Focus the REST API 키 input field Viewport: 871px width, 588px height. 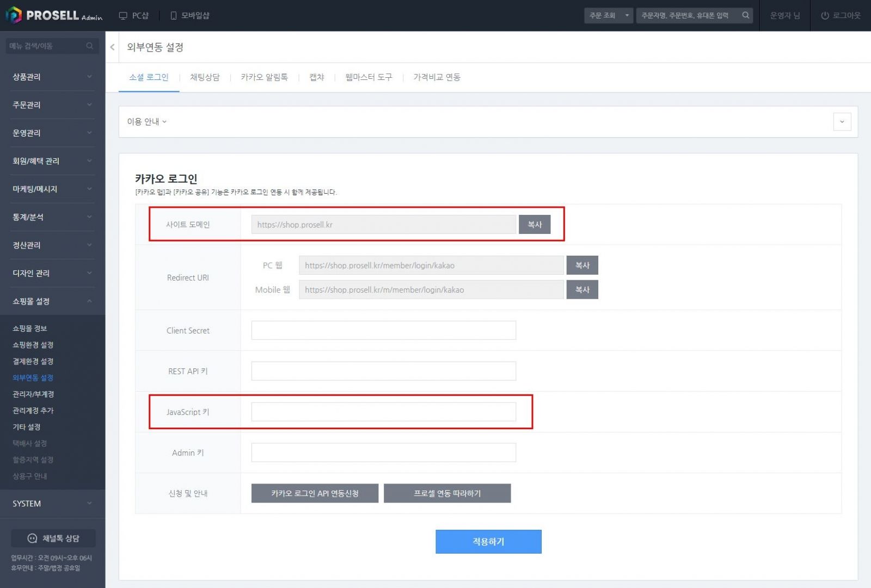(383, 371)
